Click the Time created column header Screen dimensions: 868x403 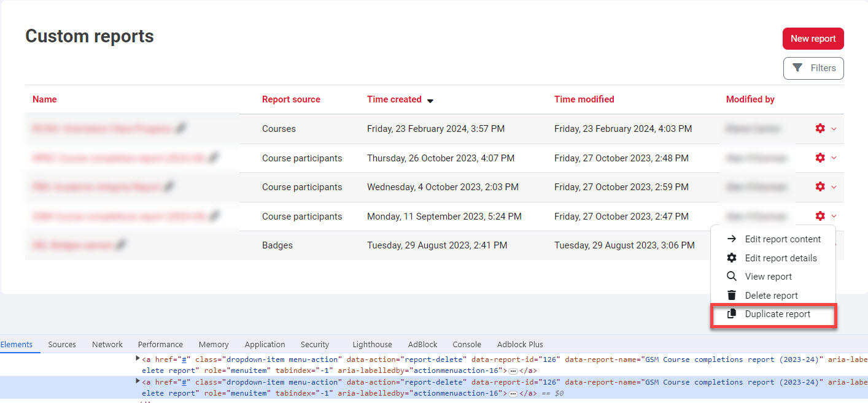click(x=394, y=99)
